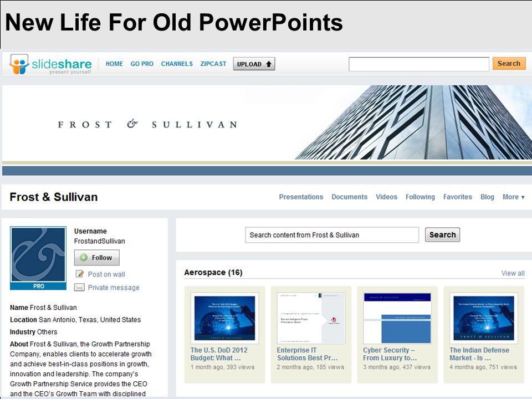Click the UPLOAD button
The width and height of the screenshot is (532, 399).
254,64
